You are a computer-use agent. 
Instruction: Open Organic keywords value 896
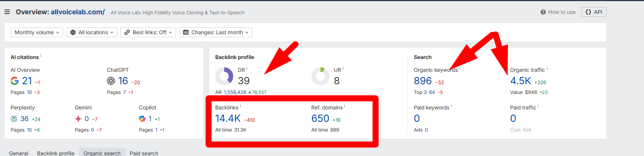[423, 81]
